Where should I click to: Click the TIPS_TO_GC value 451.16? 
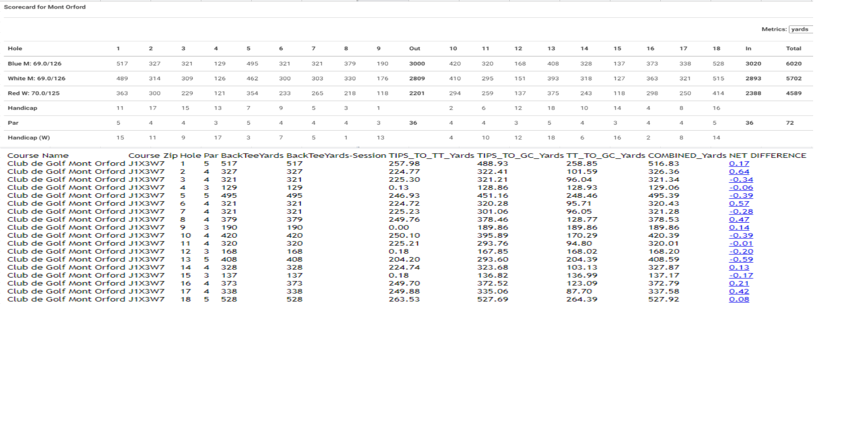coord(493,195)
